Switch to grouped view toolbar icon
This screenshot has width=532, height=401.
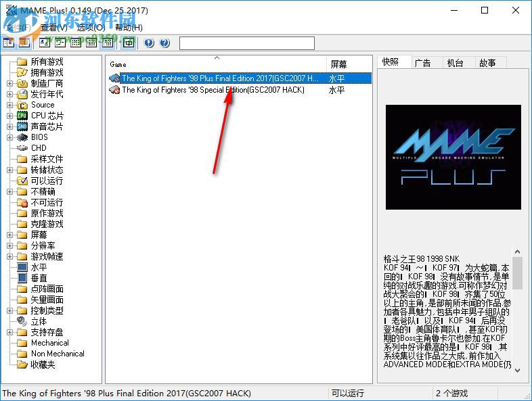108,43
